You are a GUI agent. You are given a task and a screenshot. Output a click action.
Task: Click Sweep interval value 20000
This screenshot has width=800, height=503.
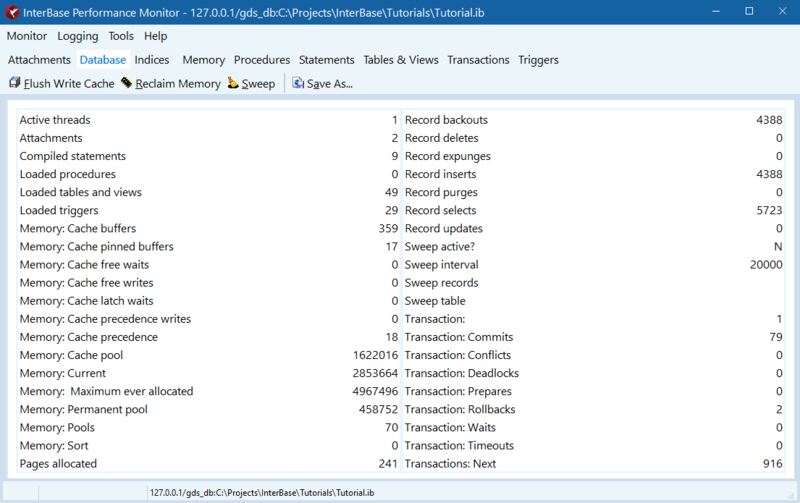pos(766,265)
